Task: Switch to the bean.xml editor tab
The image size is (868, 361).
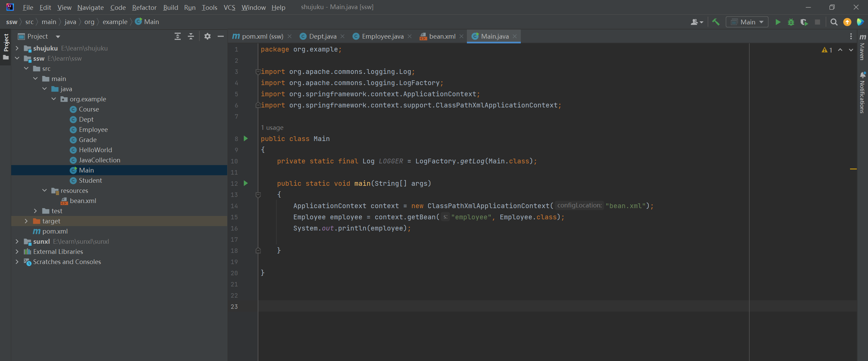Action: click(x=442, y=36)
